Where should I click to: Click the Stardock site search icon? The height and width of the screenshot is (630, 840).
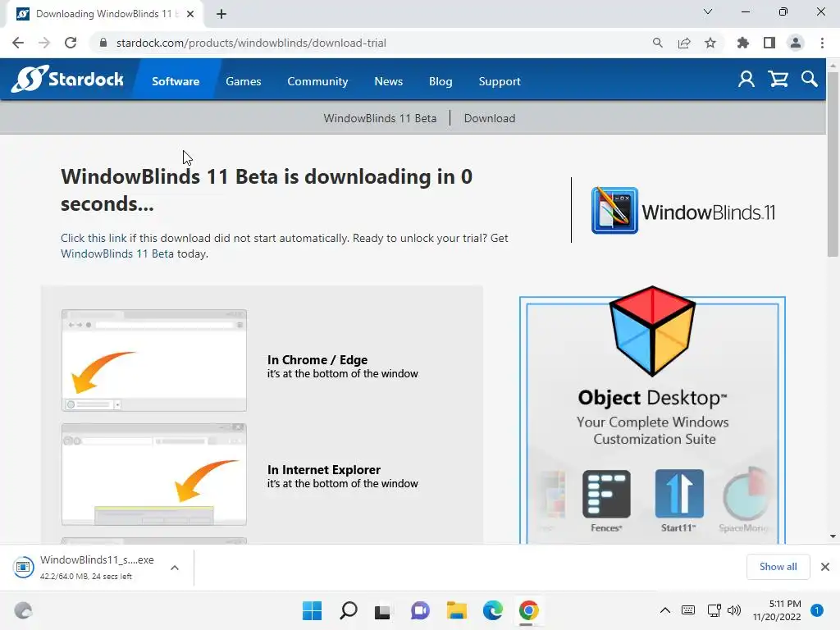810,80
